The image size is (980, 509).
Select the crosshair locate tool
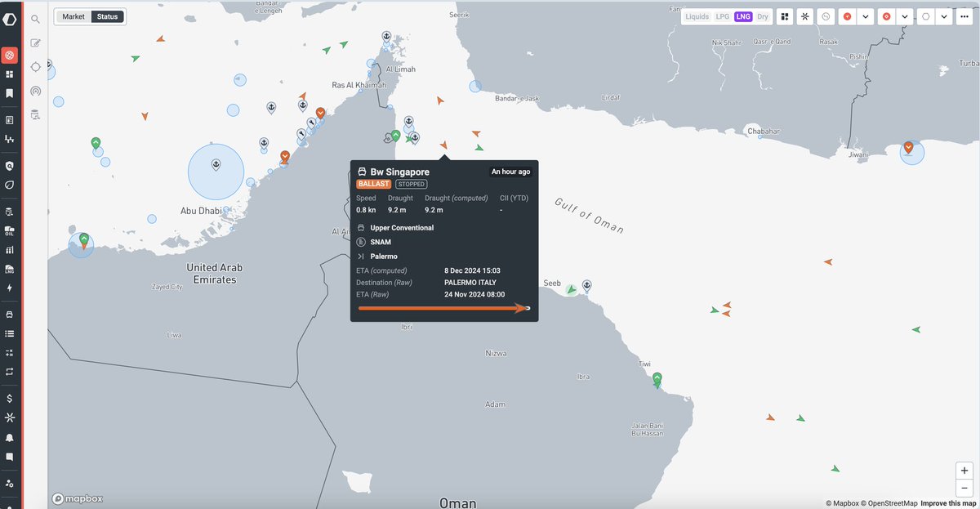point(35,67)
